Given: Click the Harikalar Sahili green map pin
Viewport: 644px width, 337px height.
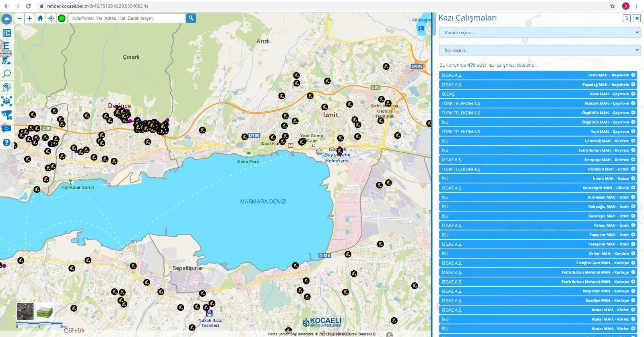Looking at the screenshot, I should (x=71, y=181).
